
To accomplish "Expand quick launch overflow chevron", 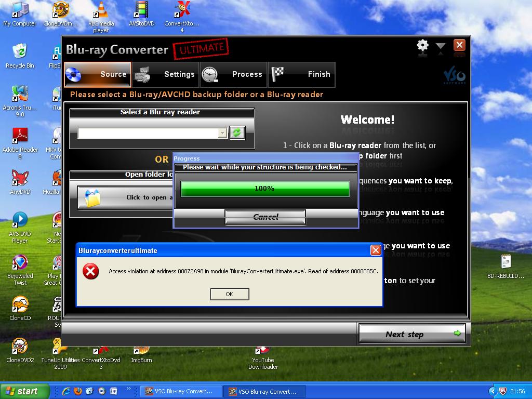I will click(129, 389).
